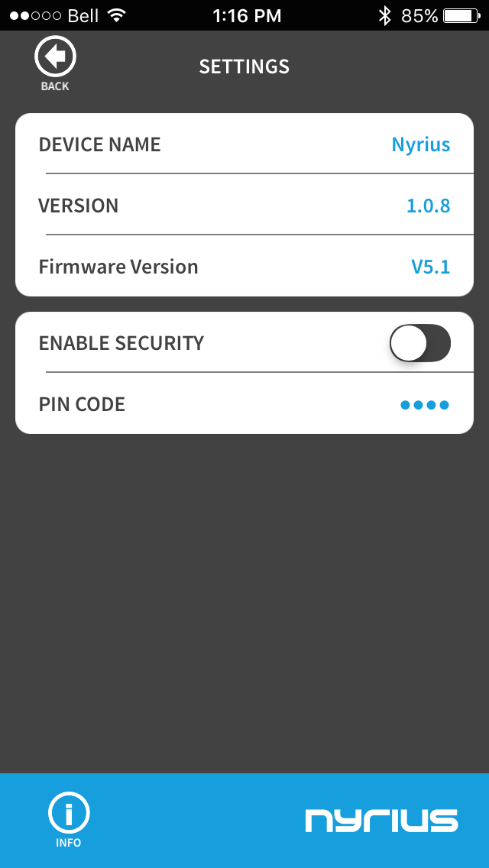Open the Info icon in bottom bar
Image resolution: width=489 pixels, height=868 pixels.
click(69, 815)
